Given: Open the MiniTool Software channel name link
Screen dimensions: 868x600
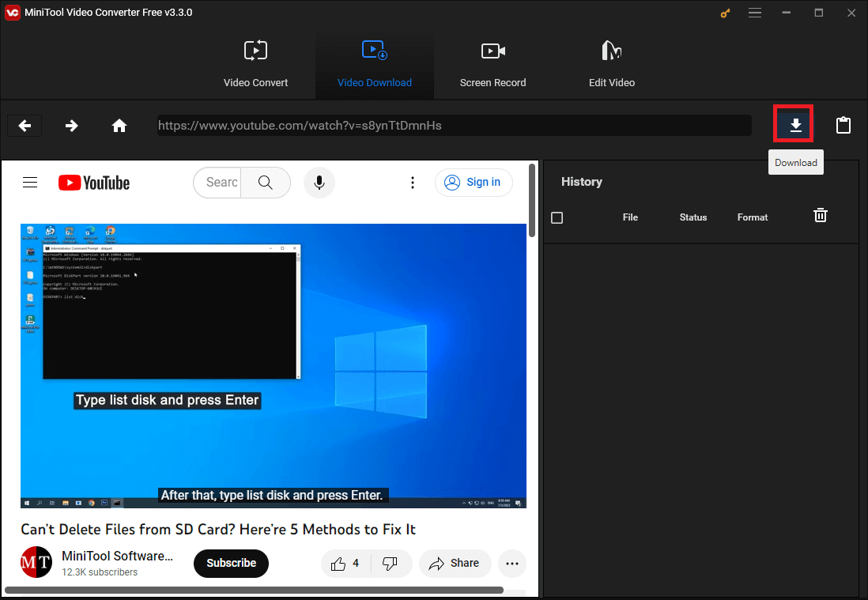Looking at the screenshot, I should pos(117,556).
